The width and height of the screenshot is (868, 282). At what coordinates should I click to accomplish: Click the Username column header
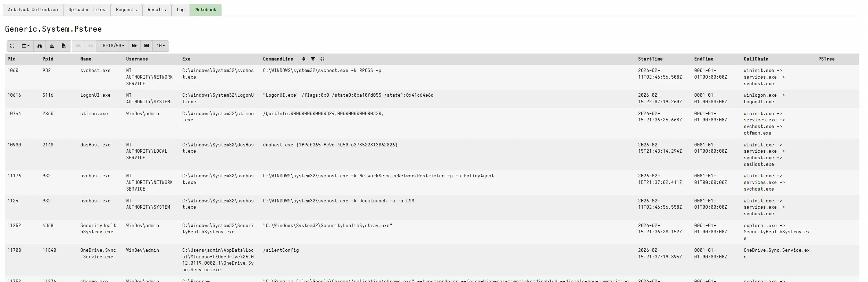[137, 59]
